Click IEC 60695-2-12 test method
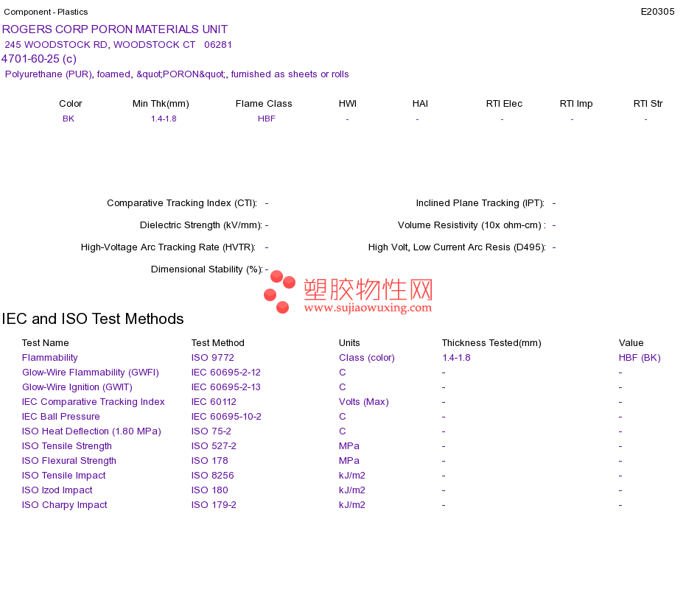Viewport: 700px width, 589px height. point(226,373)
